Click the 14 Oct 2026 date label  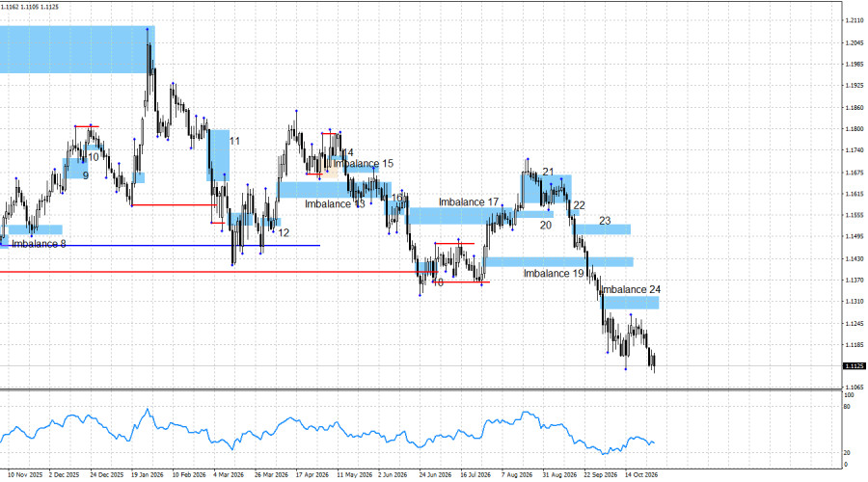pyautogui.click(x=641, y=475)
